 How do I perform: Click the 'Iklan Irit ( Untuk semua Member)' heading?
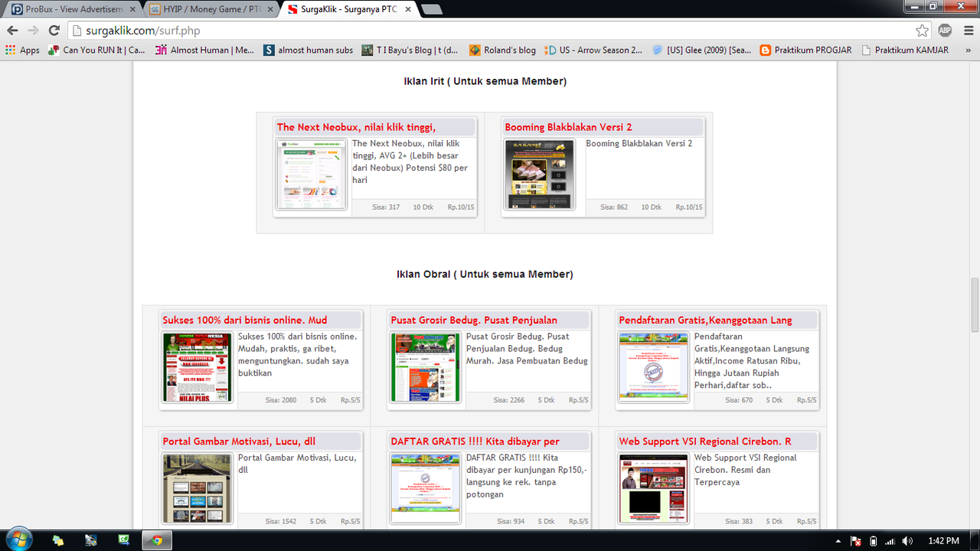[x=485, y=81]
